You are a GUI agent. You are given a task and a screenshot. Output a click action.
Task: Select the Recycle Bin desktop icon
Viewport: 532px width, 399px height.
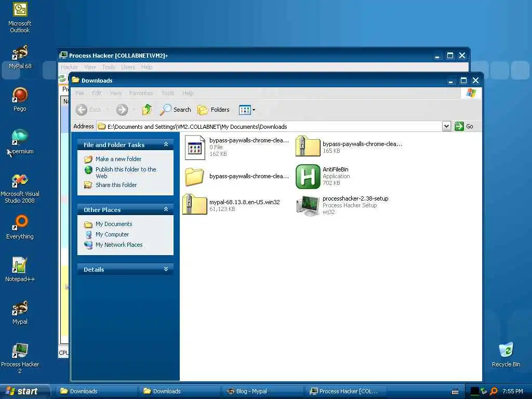click(x=506, y=355)
